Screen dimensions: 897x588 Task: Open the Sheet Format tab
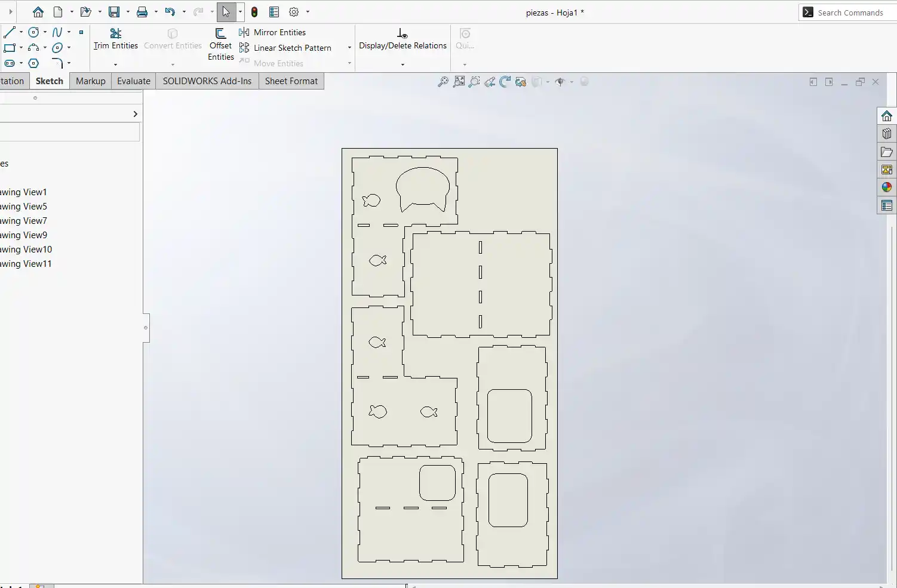click(291, 81)
